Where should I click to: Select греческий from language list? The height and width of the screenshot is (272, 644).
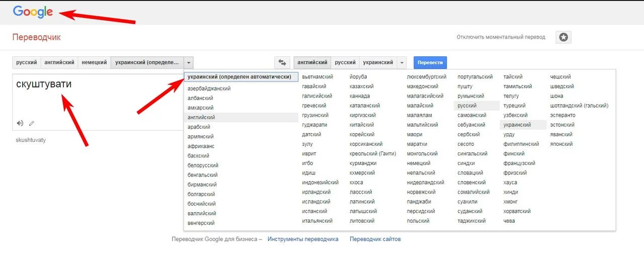pyautogui.click(x=314, y=106)
